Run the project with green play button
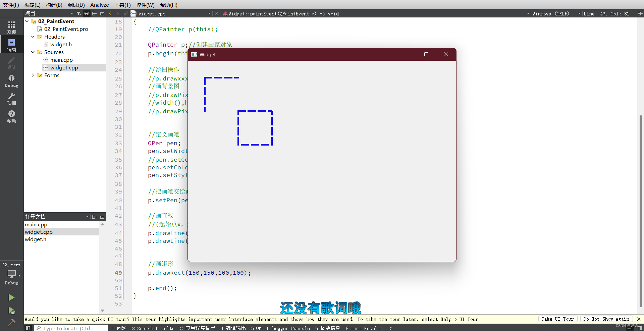Screen dimensions: 644x331 coord(11,297)
